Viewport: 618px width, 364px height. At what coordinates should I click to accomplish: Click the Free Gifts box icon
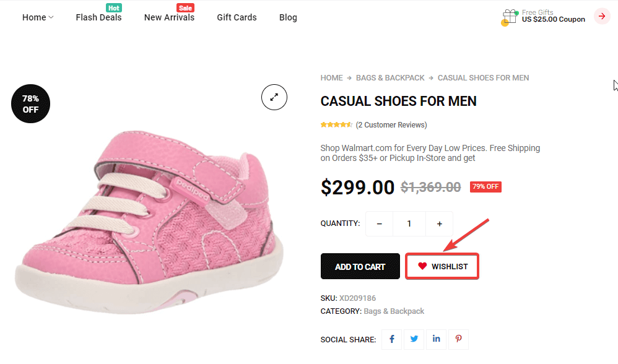pyautogui.click(x=510, y=17)
